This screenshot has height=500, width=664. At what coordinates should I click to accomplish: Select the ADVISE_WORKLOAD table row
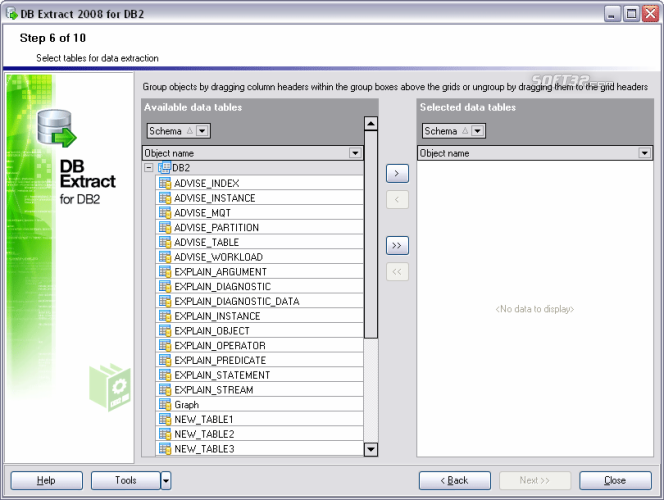260,257
